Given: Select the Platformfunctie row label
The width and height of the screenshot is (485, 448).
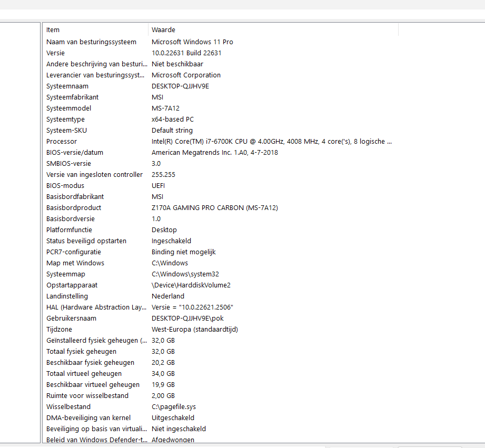Looking at the screenshot, I should [x=70, y=230].
